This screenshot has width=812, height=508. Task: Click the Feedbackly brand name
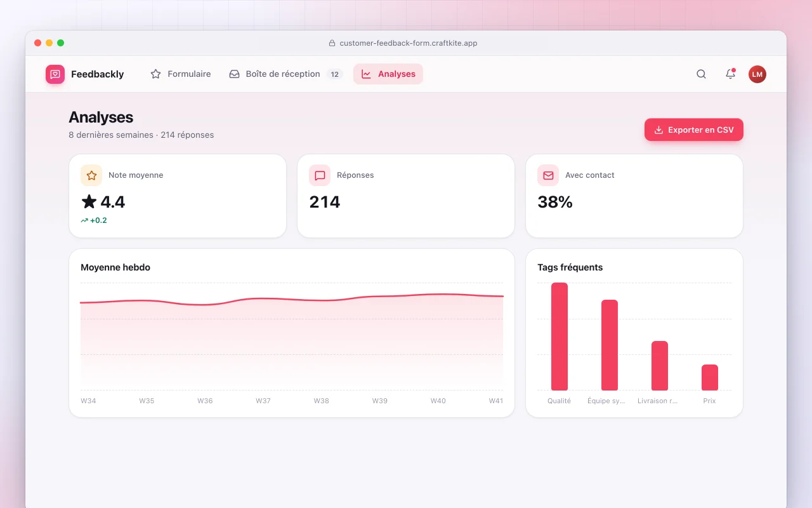coord(98,74)
